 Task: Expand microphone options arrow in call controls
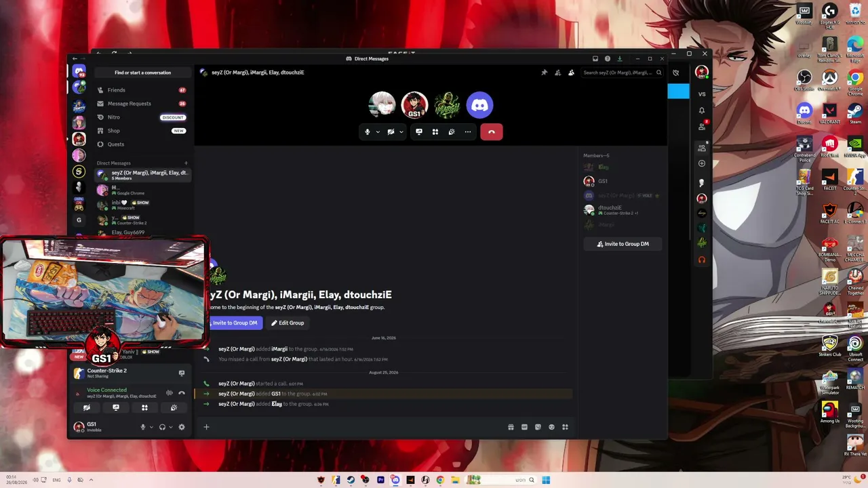click(378, 132)
